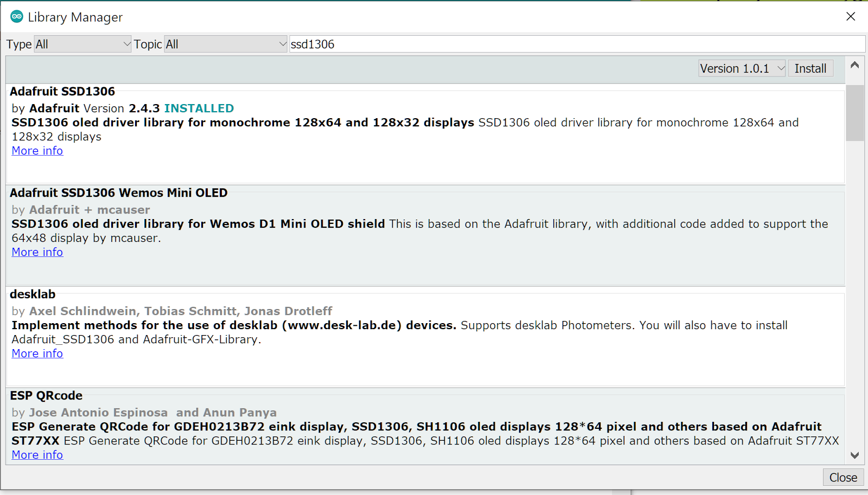Click the ssd1306 search field
This screenshot has height=495, width=868.
tap(577, 44)
